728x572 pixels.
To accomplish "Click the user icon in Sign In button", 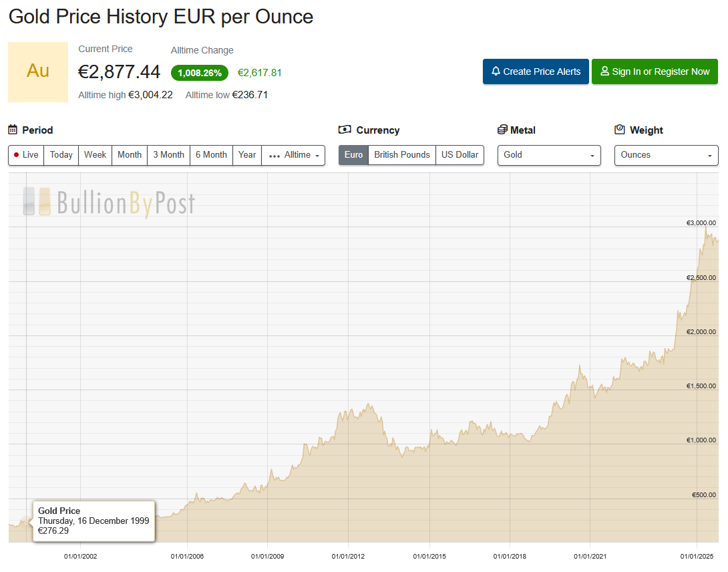I will pos(604,71).
